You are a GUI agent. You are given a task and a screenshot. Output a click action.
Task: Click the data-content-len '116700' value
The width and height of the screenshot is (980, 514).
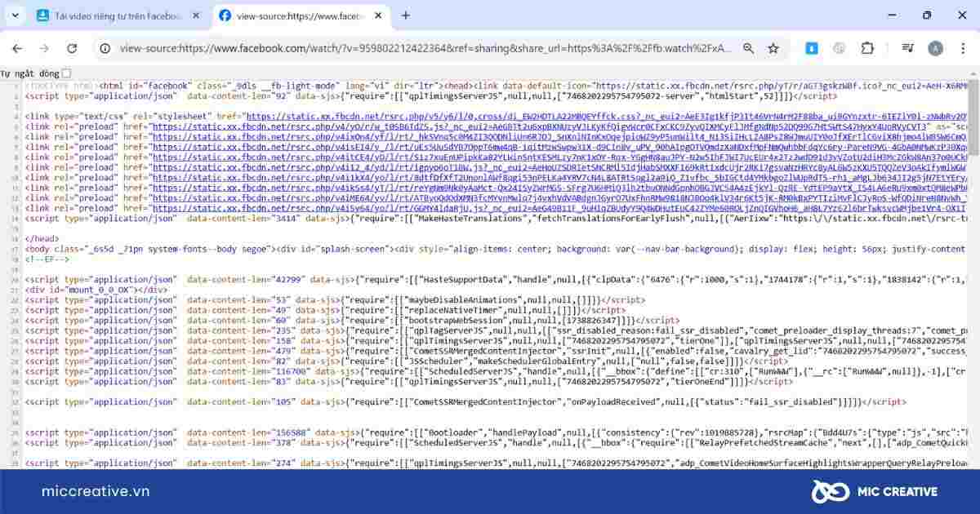pyautogui.click(x=293, y=372)
